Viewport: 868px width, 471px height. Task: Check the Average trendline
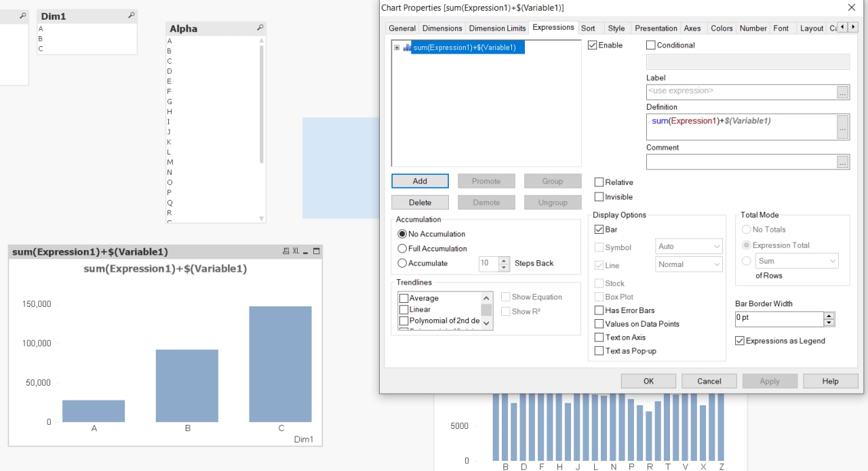(404, 298)
